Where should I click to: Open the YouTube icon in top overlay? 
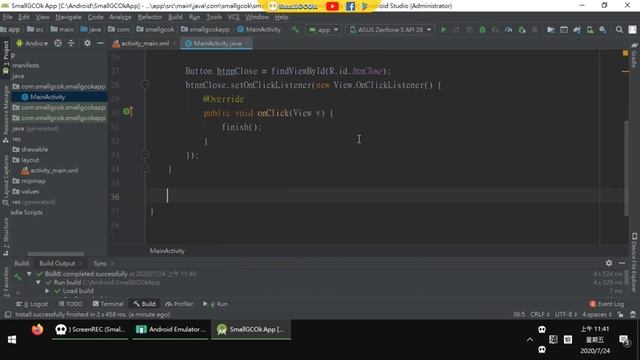pyautogui.click(x=332, y=6)
